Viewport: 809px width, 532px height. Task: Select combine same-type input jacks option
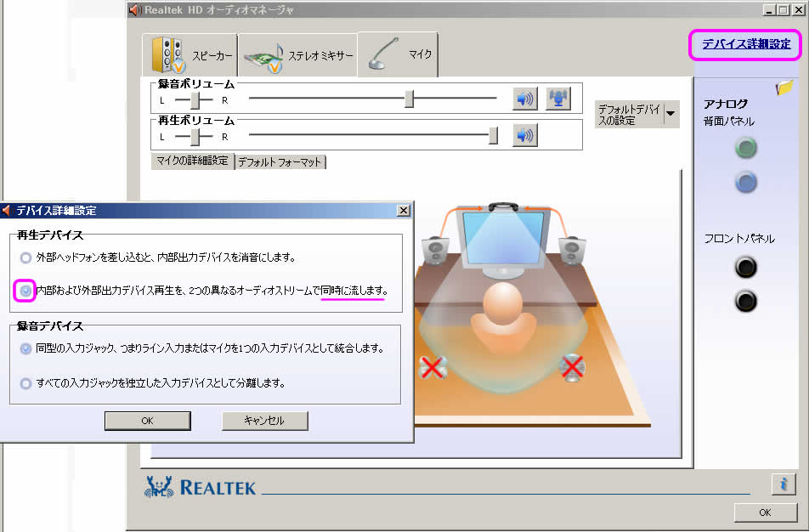(x=25, y=348)
